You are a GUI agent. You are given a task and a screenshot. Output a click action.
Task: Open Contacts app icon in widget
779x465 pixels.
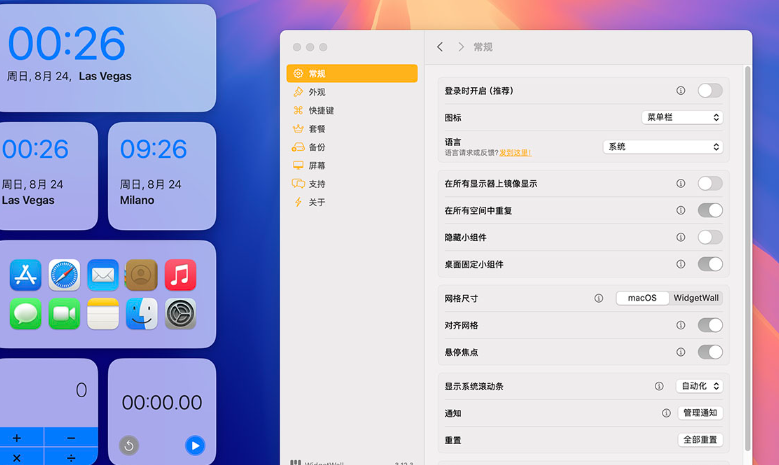coord(142,275)
